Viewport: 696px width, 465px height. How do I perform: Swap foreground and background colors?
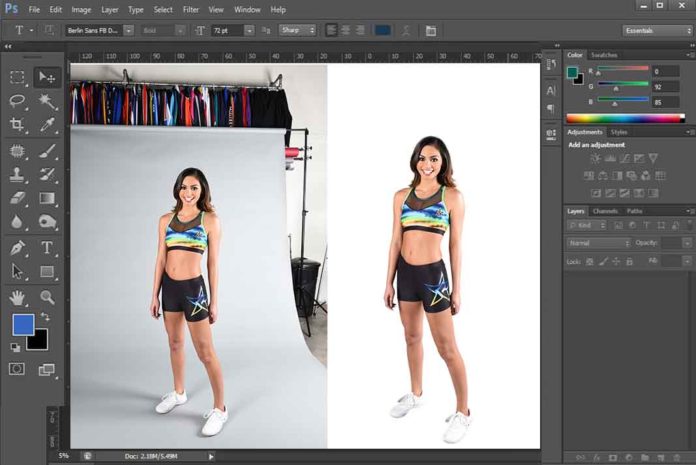(43, 318)
